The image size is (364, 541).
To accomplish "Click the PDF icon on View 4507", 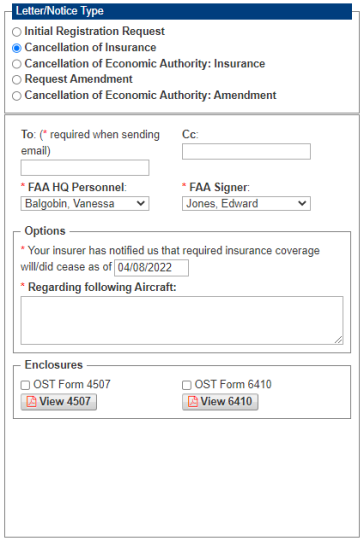I will 31,402.
